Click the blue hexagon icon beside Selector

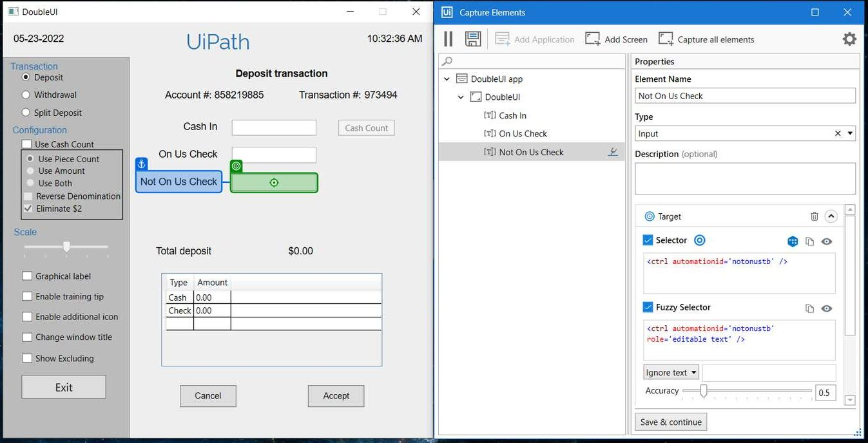click(x=793, y=241)
